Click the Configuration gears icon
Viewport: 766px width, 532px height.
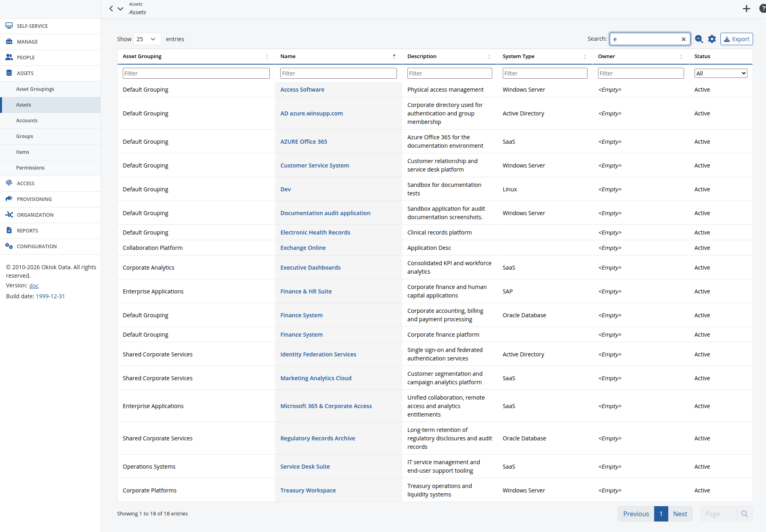pyautogui.click(x=9, y=246)
